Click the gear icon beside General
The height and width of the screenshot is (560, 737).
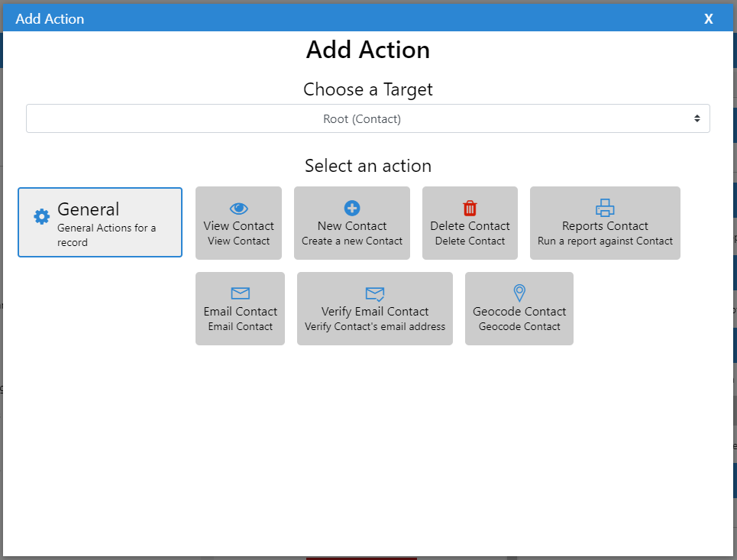coord(41,216)
